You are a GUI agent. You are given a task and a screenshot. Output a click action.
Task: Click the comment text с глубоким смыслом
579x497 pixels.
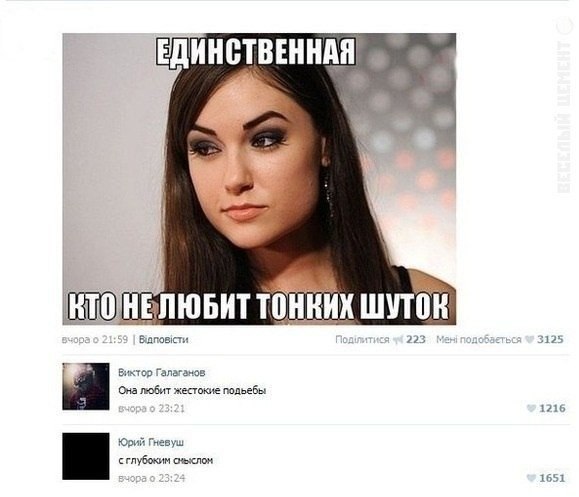tap(165, 460)
